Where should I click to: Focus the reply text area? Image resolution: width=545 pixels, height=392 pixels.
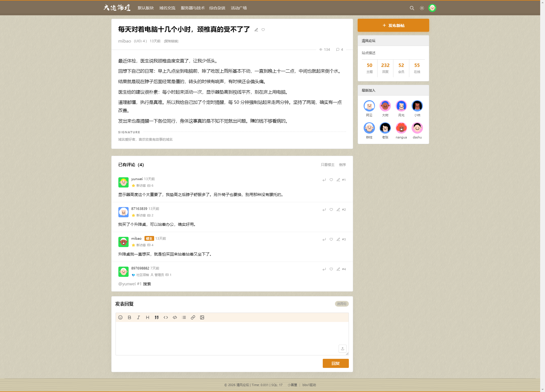232,338
